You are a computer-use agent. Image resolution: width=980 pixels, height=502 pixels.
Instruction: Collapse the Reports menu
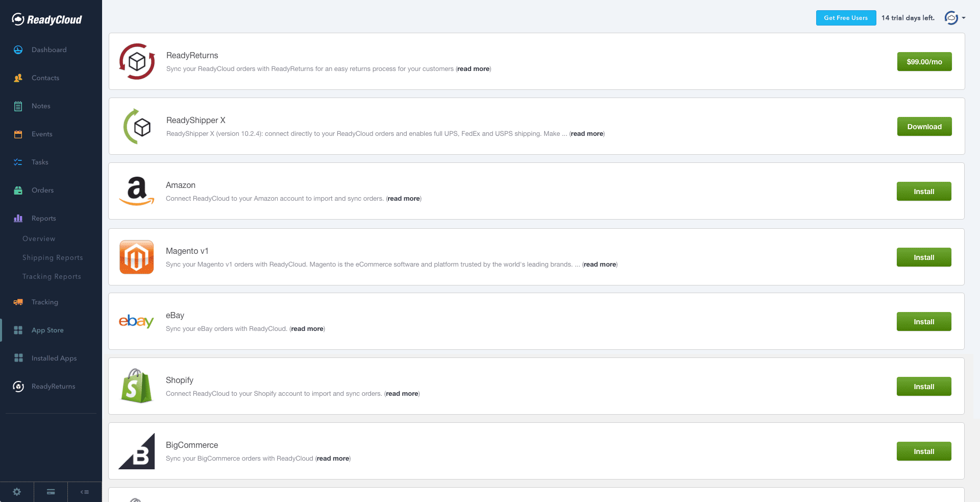tap(44, 218)
